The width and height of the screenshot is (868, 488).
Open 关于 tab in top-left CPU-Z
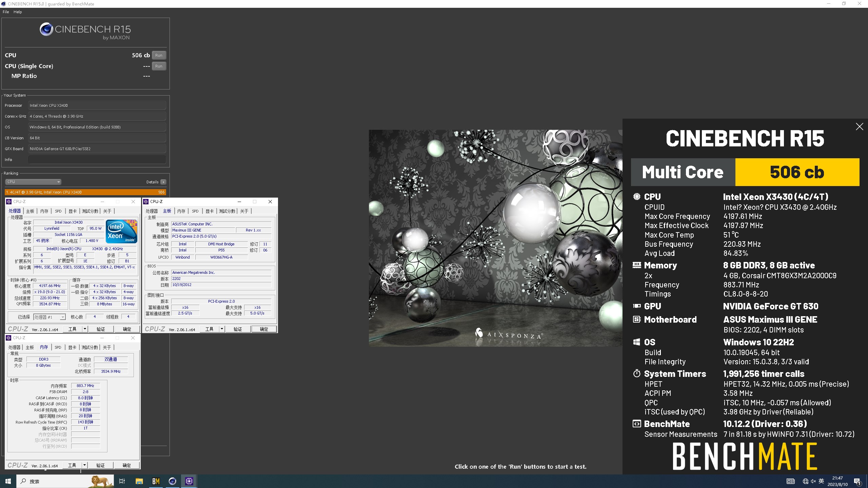pos(107,211)
